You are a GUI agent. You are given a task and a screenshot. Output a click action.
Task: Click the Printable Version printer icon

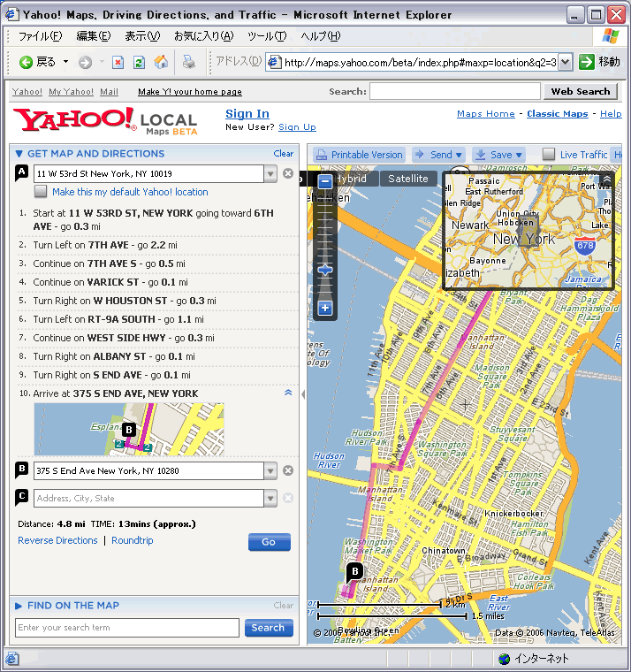point(322,155)
